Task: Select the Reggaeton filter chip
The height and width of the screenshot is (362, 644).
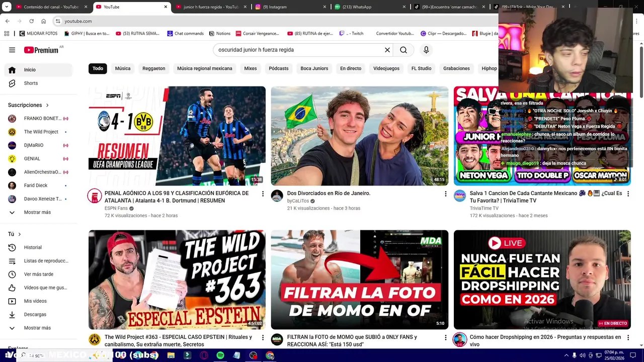Action: click(154, 68)
